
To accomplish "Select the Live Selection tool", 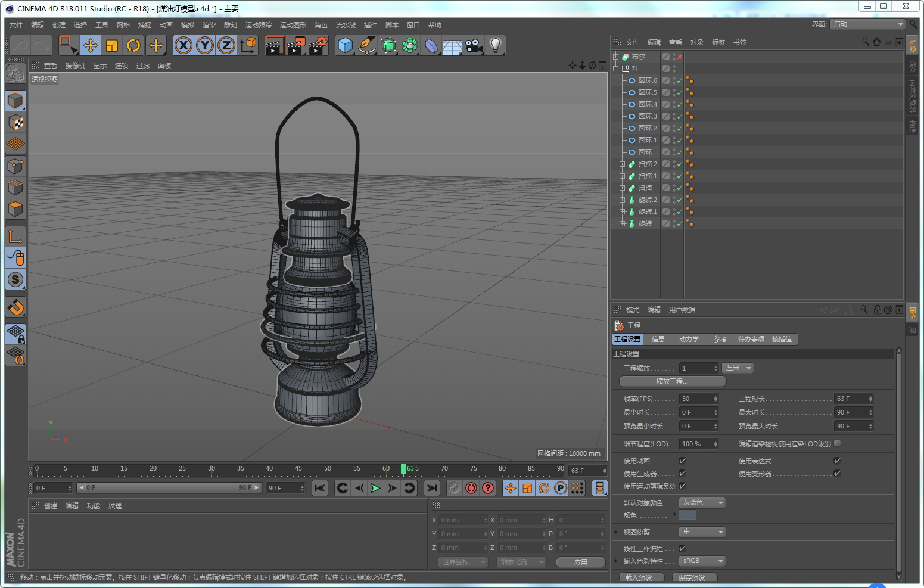I will 68,45.
